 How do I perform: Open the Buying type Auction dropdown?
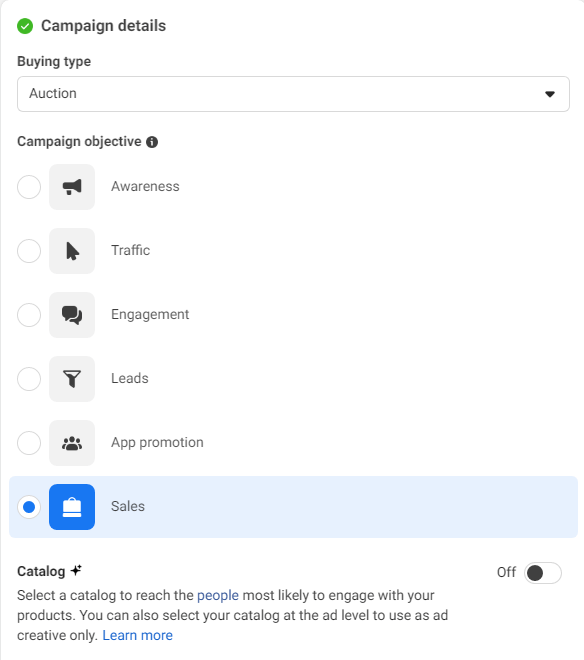click(293, 94)
